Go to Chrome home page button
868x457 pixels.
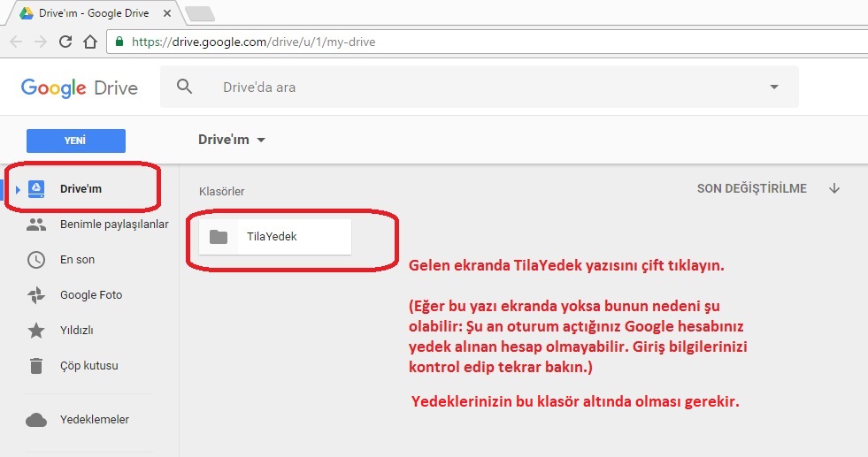[89, 42]
